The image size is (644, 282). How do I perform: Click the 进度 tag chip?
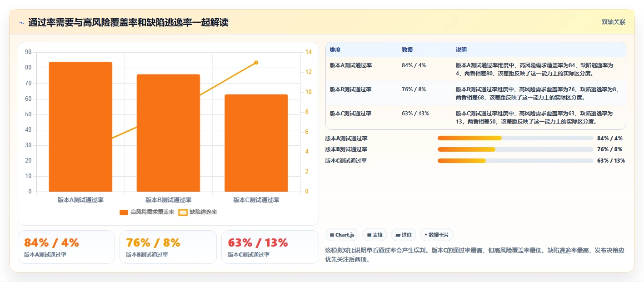[x=404, y=235]
